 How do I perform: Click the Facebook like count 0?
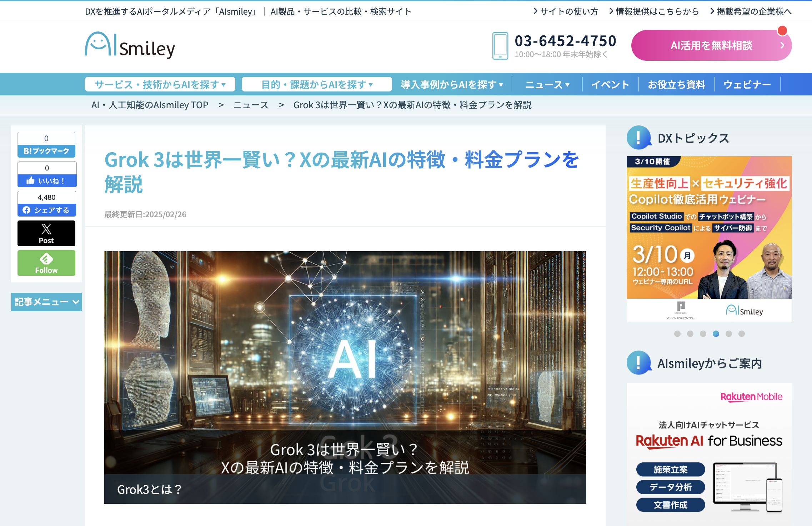point(47,168)
